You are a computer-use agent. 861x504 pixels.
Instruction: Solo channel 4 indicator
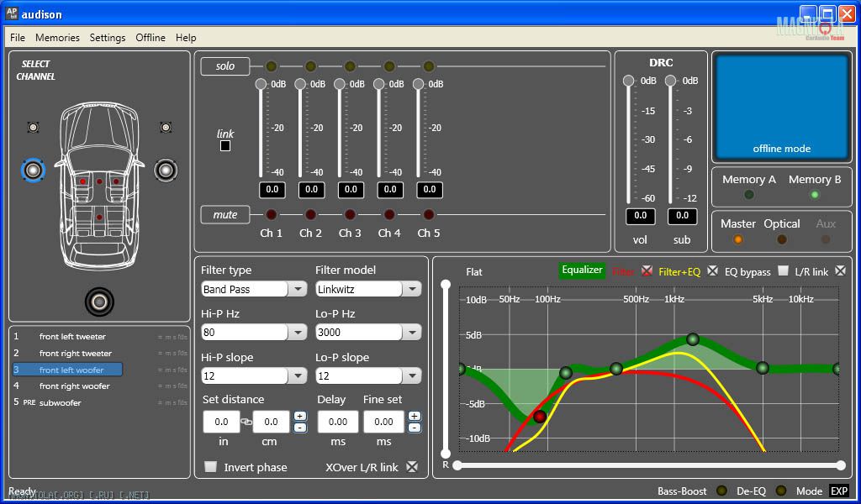389,66
